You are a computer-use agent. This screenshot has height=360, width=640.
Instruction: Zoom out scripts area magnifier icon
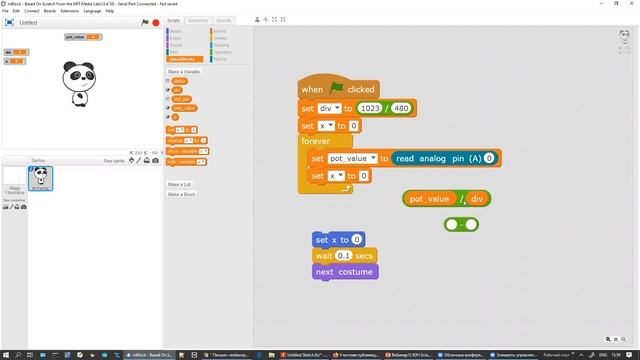[608, 339]
